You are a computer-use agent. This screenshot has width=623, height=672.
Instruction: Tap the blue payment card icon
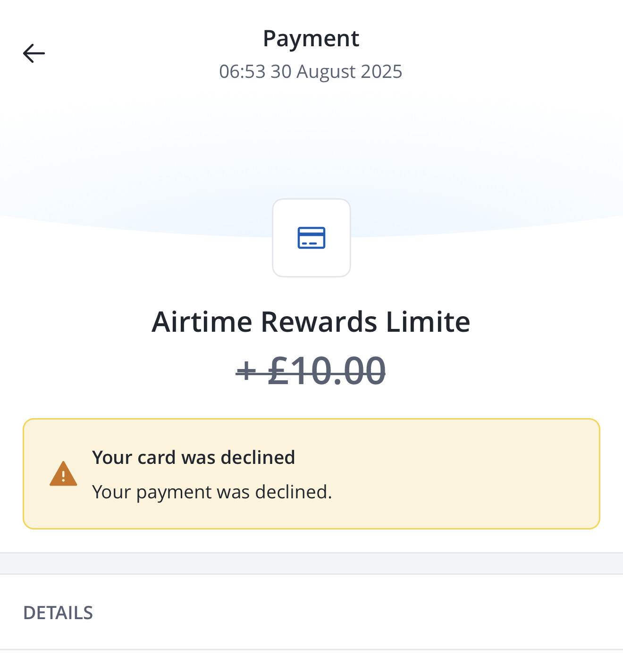click(x=311, y=238)
